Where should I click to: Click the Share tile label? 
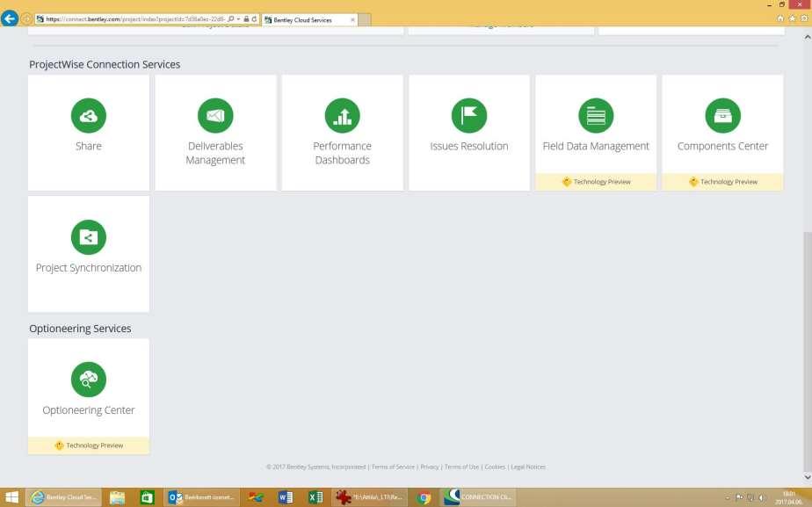(89, 146)
